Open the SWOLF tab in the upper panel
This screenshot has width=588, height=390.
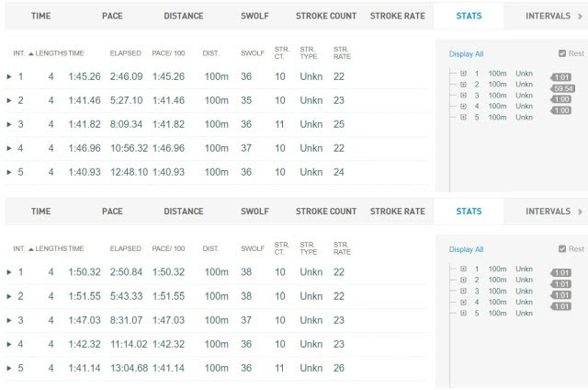[254, 16]
